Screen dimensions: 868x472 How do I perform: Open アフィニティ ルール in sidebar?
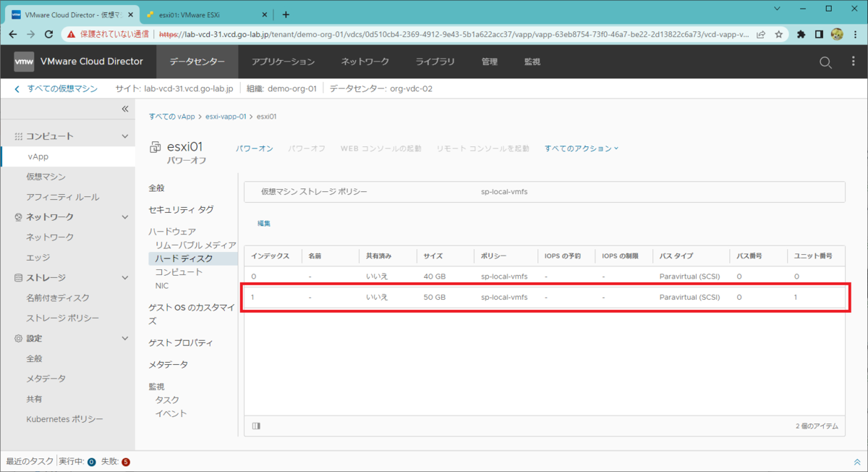63,197
